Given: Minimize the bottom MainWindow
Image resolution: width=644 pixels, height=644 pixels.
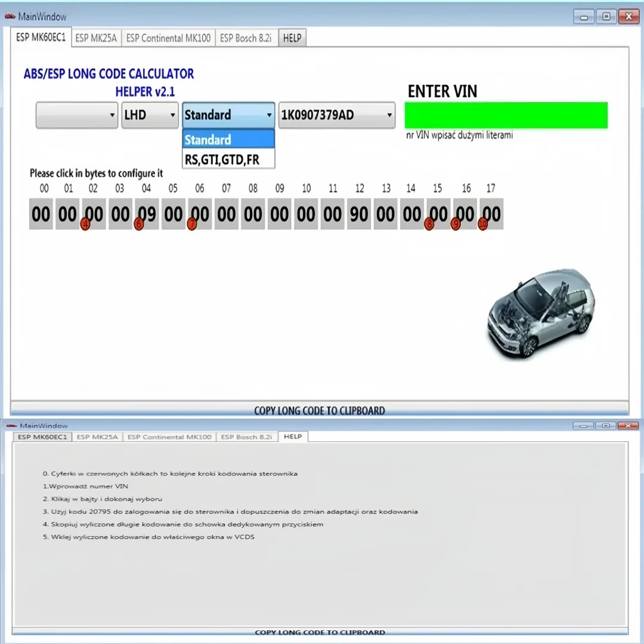Looking at the screenshot, I should click(x=583, y=426).
